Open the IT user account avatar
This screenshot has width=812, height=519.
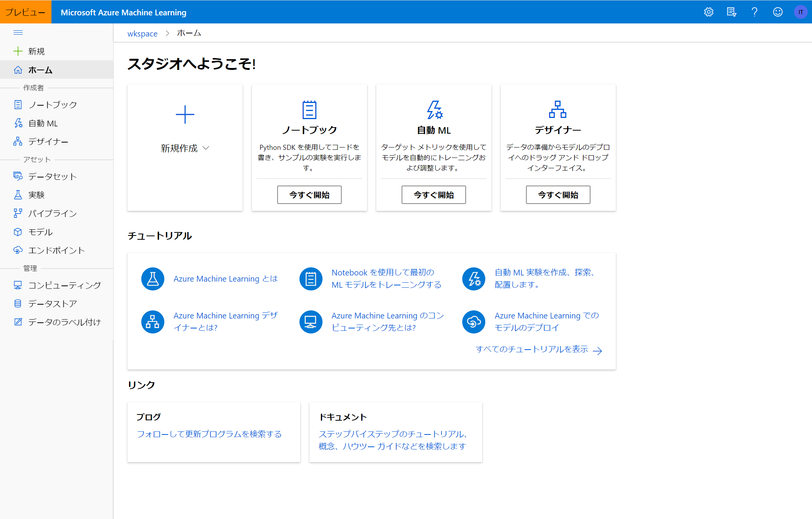tap(800, 12)
